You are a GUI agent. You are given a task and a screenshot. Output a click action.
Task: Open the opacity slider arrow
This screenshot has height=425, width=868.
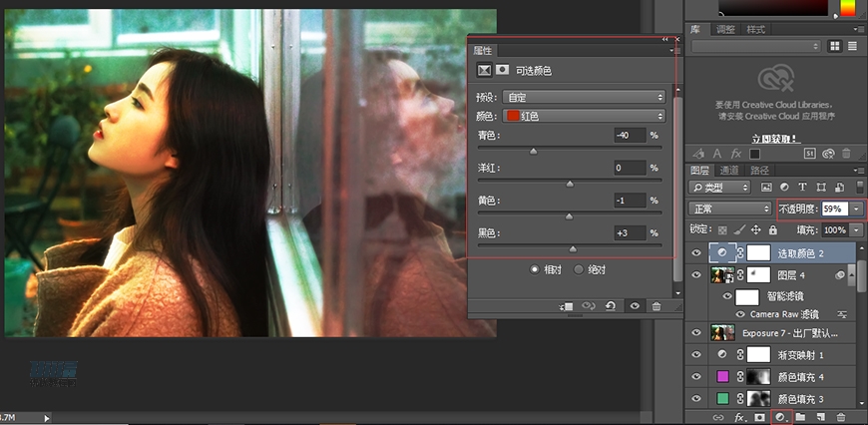[857, 209]
